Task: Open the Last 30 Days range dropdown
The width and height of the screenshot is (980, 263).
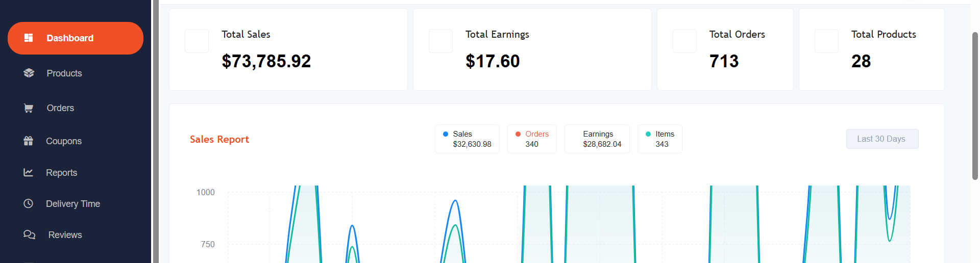Action: coord(882,139)
